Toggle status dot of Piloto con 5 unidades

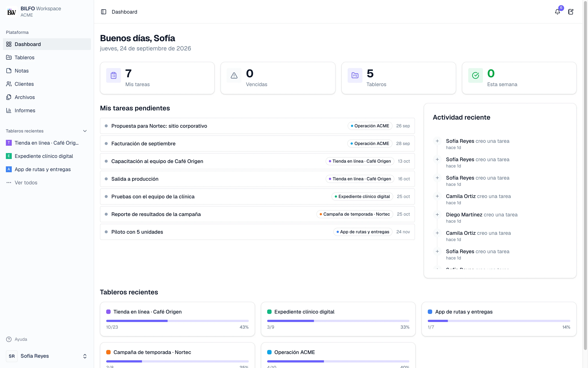pos(106,232)
